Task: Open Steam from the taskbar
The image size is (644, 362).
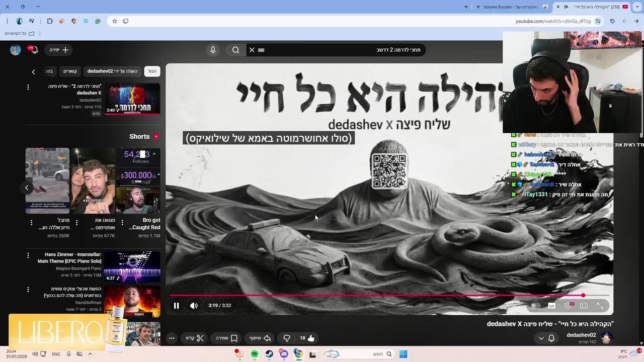Action: [x=269, y=354]
